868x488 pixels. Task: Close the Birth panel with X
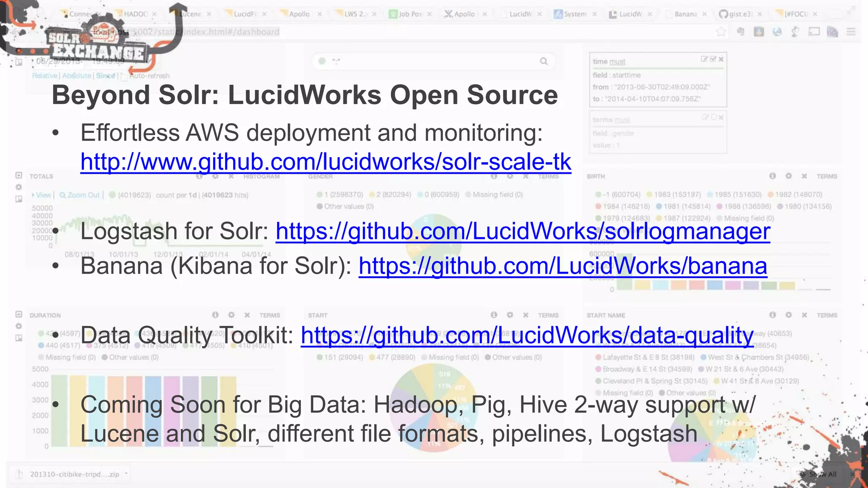(x=804, y=176)
